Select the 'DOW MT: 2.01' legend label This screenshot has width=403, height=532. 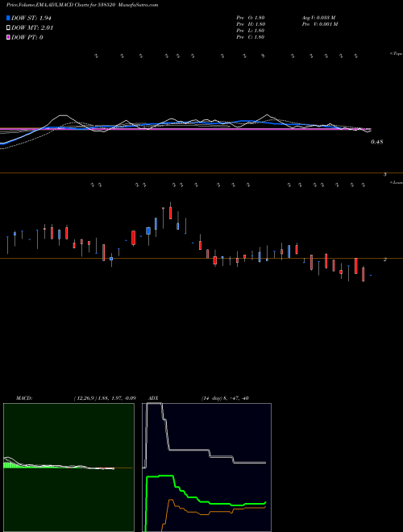pos(32,28)
